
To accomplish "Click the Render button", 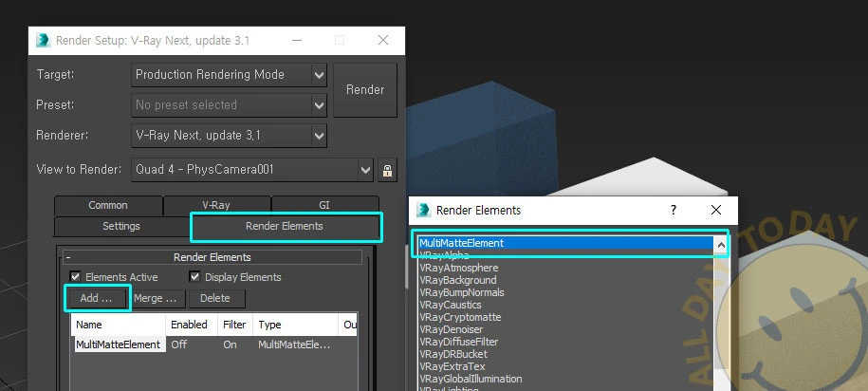I will point(365,90).
